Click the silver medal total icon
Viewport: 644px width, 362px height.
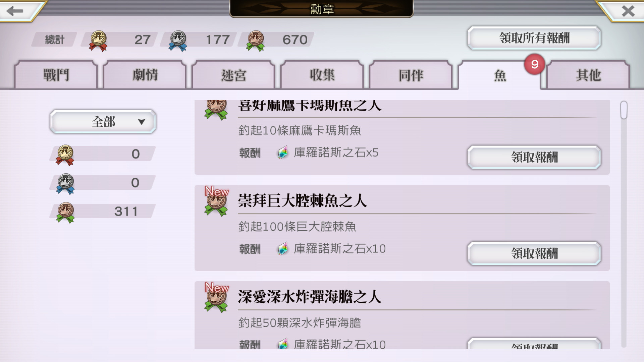click(178, 41)
